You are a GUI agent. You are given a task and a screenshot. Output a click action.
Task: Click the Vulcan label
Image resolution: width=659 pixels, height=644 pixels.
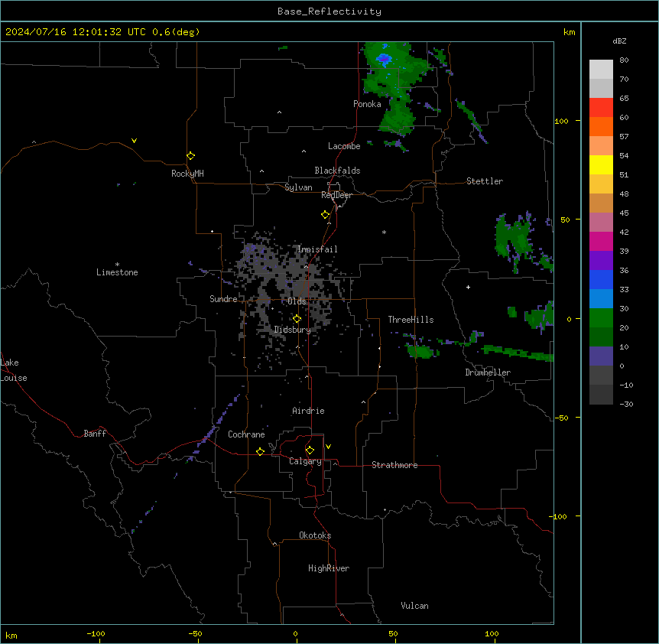pyautogui.click(x=415, y=606)
